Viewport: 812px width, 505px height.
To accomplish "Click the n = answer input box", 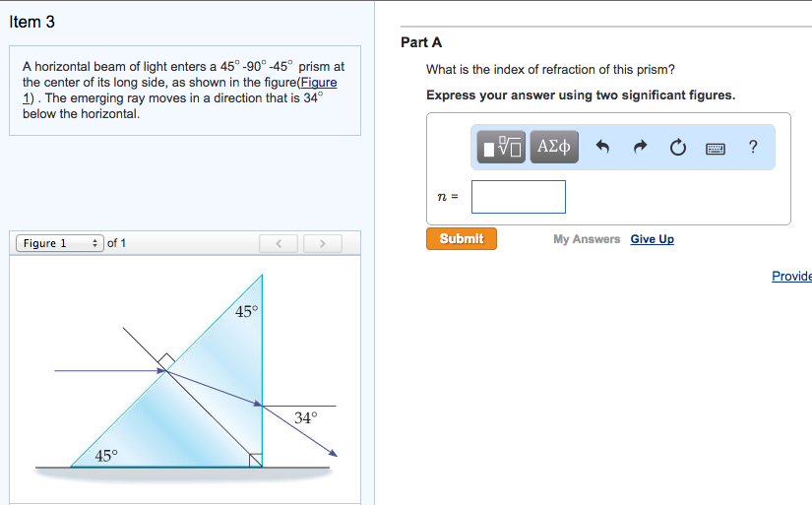I will click(x=518, y=197).
